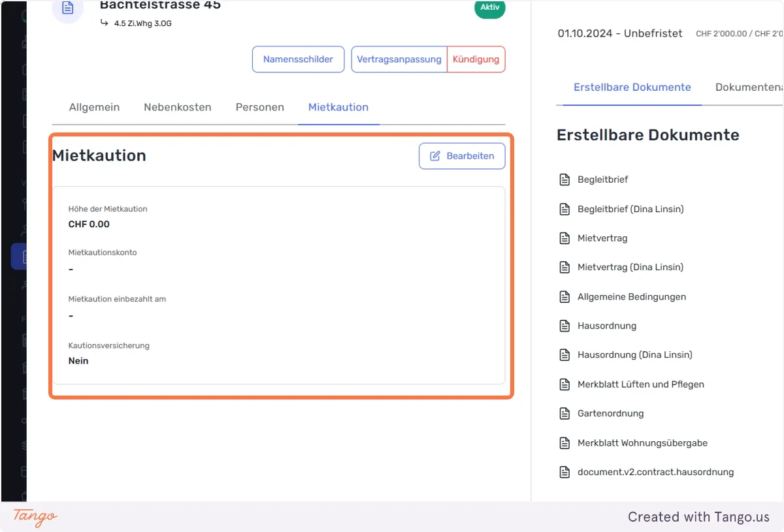Click the Kautionsversicherung value Nein
This screenshot has width=784, height=532.
78,360
